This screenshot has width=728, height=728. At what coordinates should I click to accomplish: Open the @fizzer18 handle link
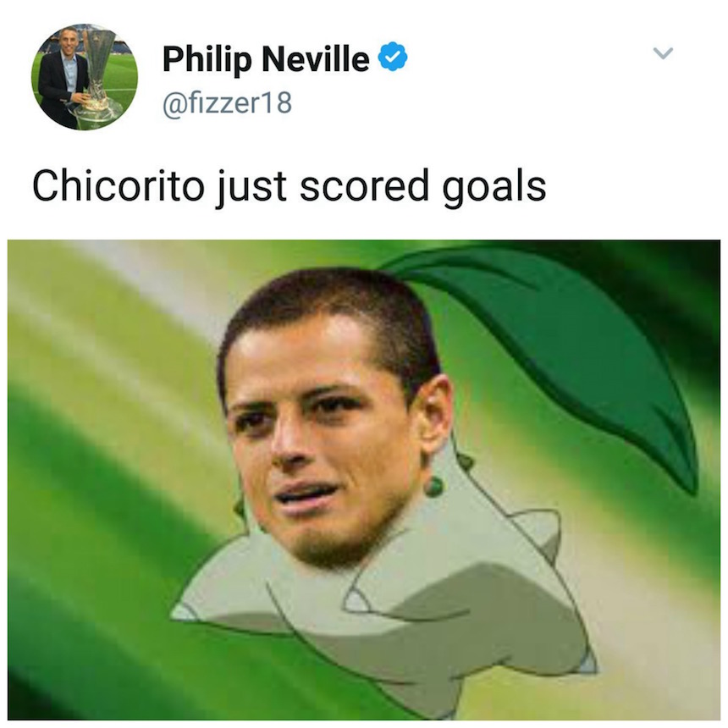(x=227, y=102)
